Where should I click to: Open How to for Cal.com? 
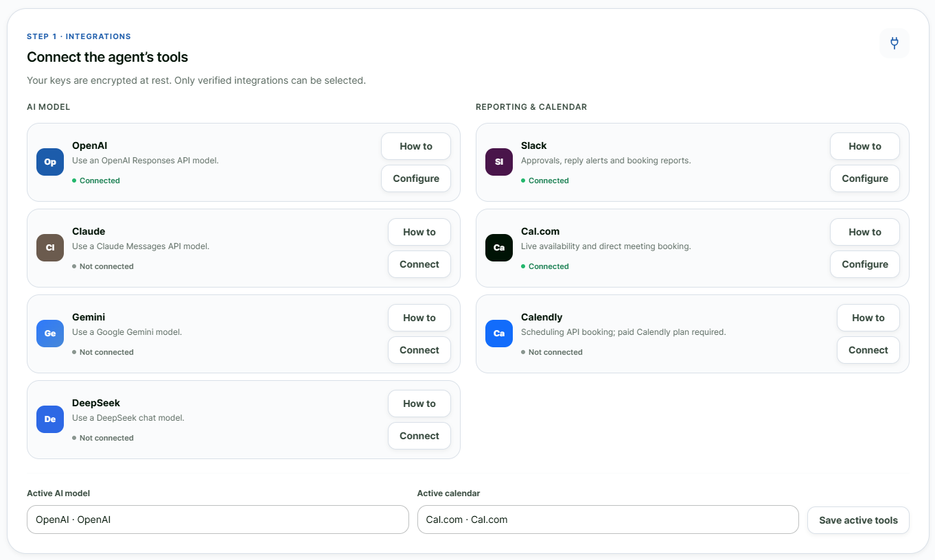pos(865,232)
